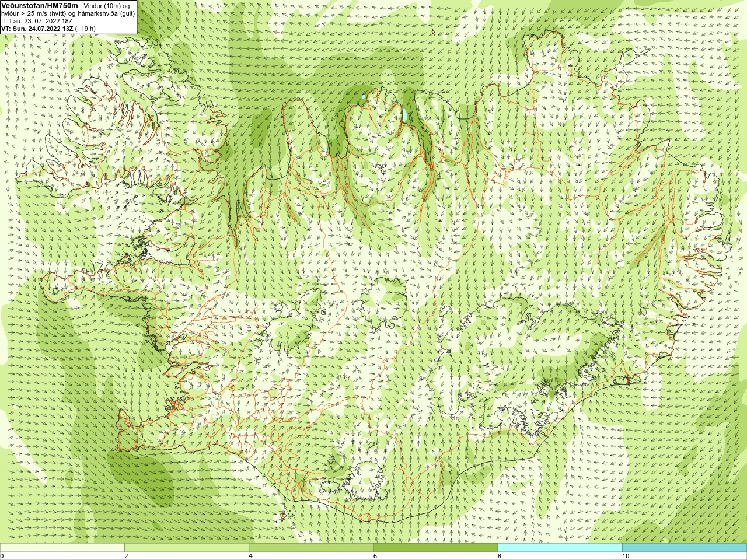This screenshot has height=560, width=747.
Task: Click the 'Veðurstofan/HM750m' title text
Action: point(40,5)
